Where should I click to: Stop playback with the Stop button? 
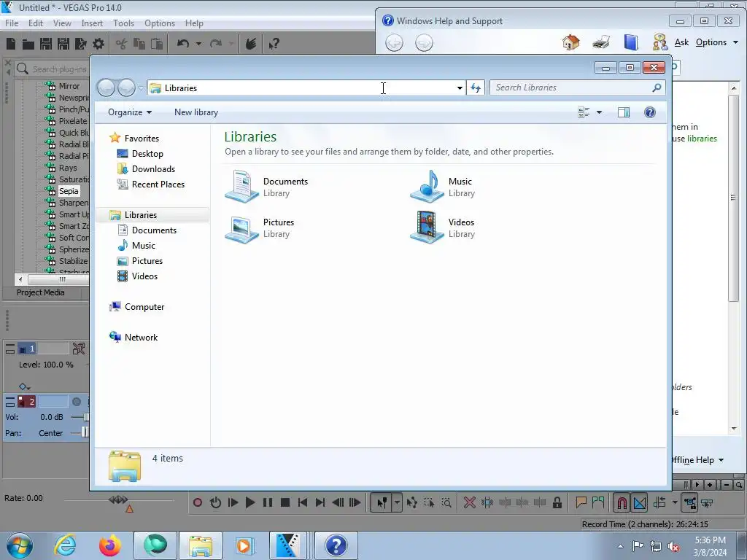coord(285,502)
